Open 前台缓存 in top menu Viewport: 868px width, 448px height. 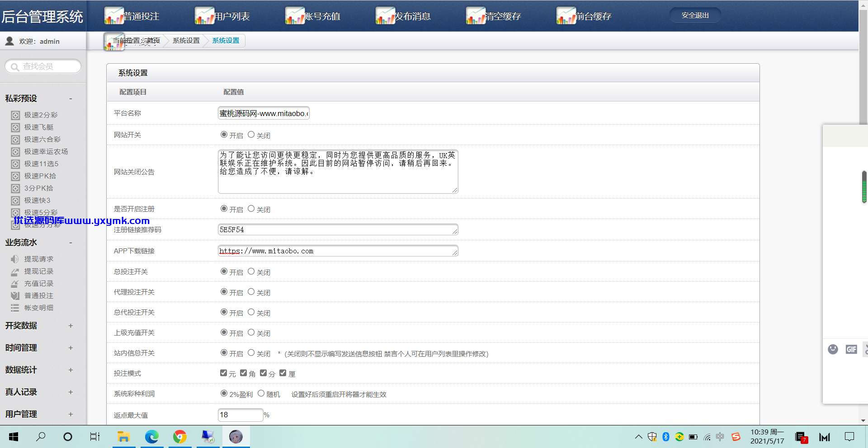pos(584,16)
